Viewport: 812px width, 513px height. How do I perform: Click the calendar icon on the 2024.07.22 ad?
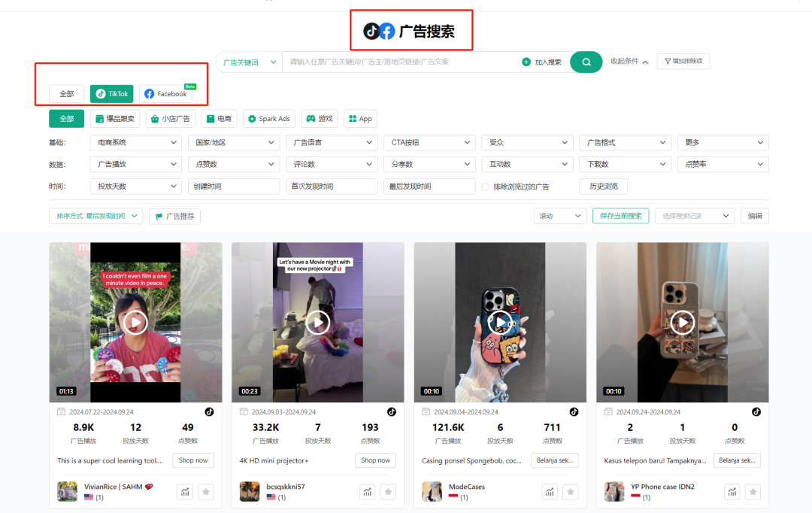click(61, 412)
